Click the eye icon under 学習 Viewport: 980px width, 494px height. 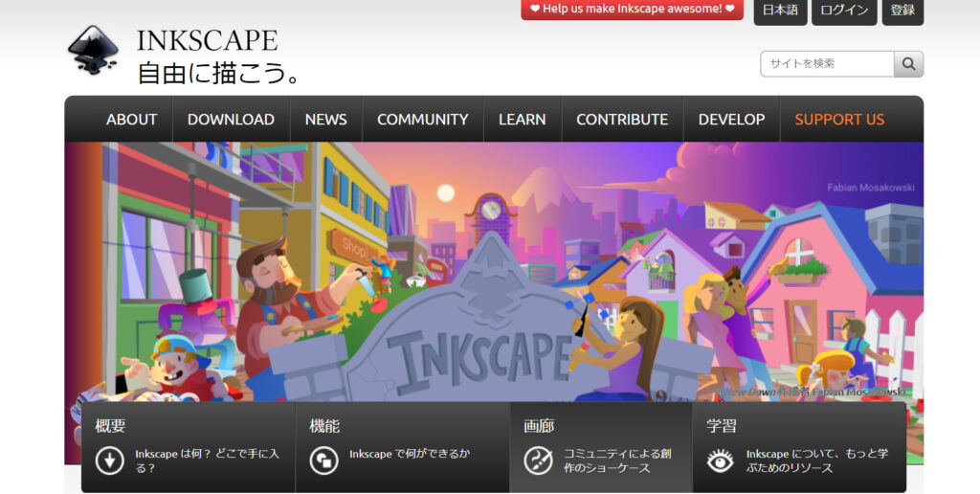(720, 460)
